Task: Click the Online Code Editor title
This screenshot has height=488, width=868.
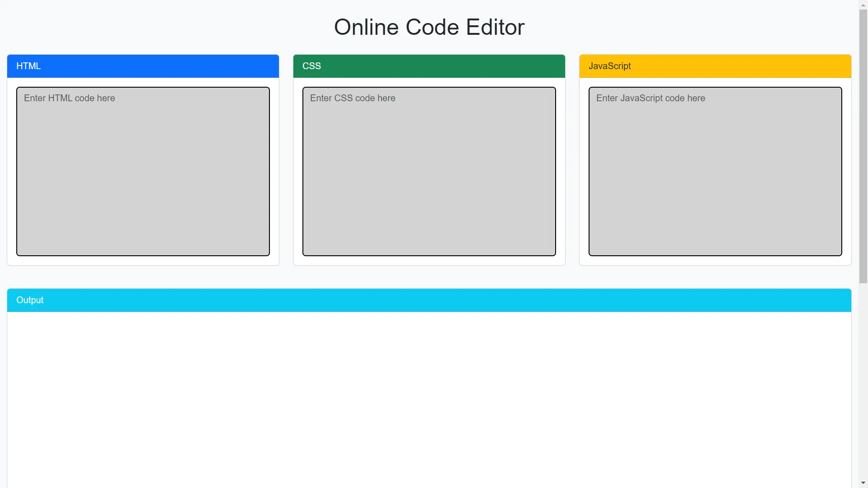Action: point(429,27)
